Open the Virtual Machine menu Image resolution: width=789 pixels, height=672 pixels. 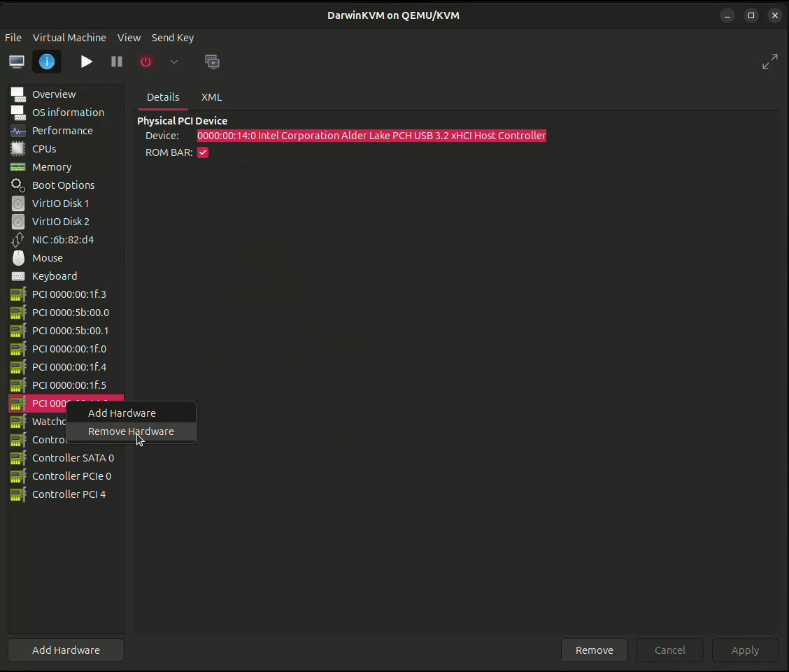point(69,38)
